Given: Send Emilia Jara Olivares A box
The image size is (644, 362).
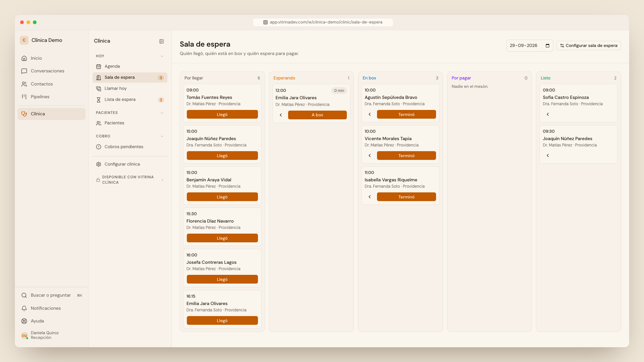Looking at the screenshot, I should (x=317, y=115).
